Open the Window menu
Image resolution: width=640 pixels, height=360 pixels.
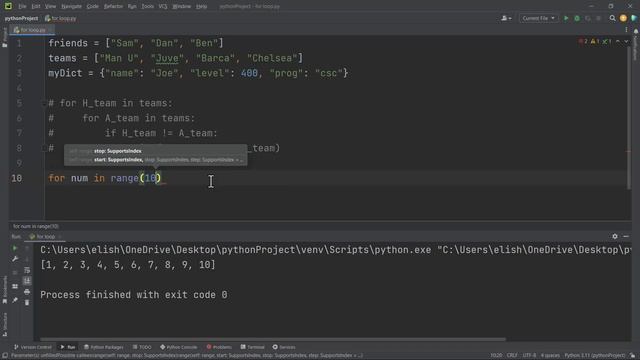point(182,6)
